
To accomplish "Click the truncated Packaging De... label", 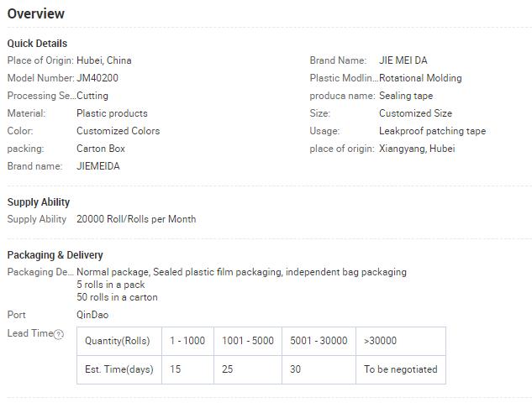I will point(40,272).
